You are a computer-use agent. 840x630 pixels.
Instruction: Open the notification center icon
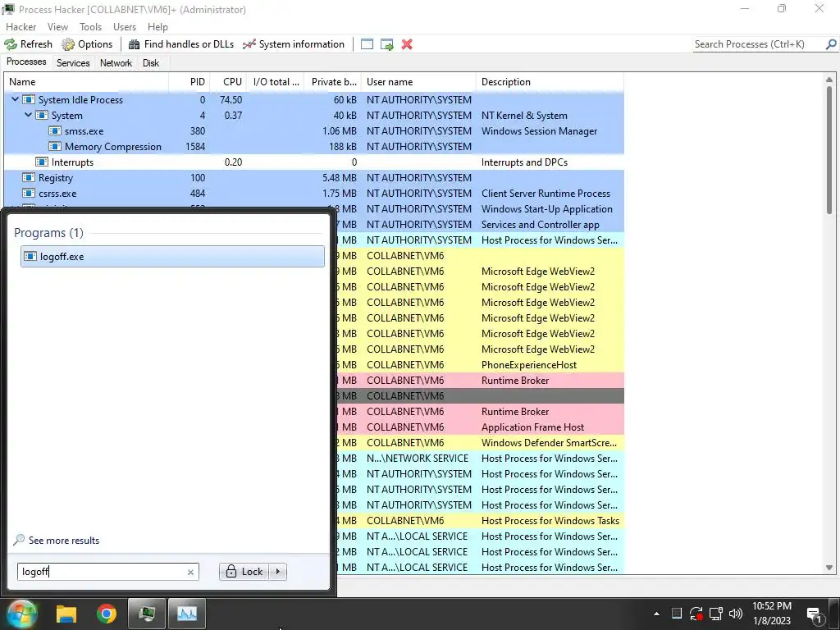[815, 615]
